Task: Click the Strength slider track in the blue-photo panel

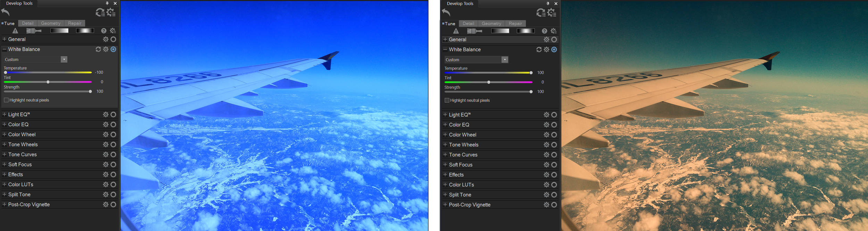Action: tap(48, 92)
